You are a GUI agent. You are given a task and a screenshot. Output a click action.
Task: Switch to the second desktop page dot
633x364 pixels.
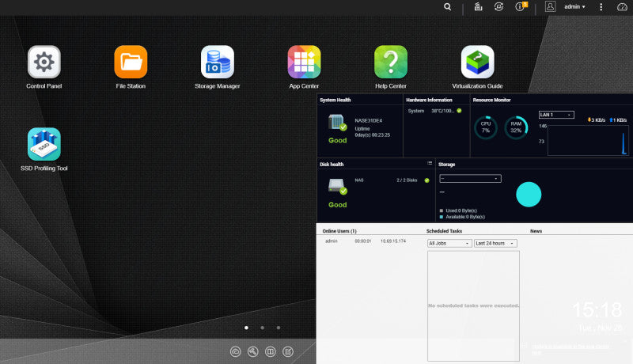coord(263,328)
